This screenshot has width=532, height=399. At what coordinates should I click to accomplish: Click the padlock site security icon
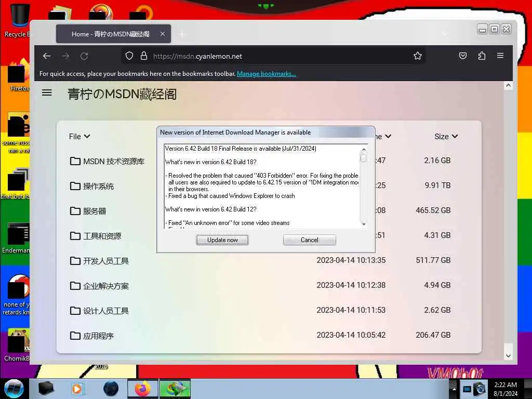pos(144,56)
